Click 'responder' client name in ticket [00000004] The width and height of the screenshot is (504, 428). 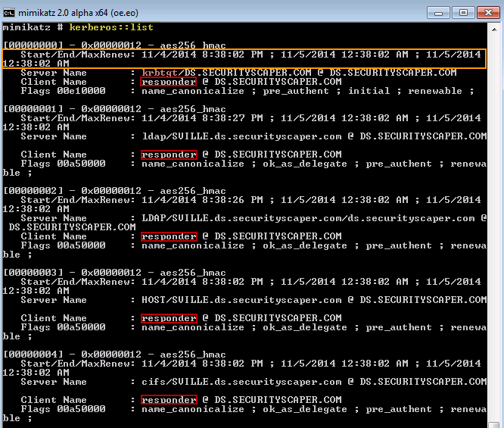(169, 400)
